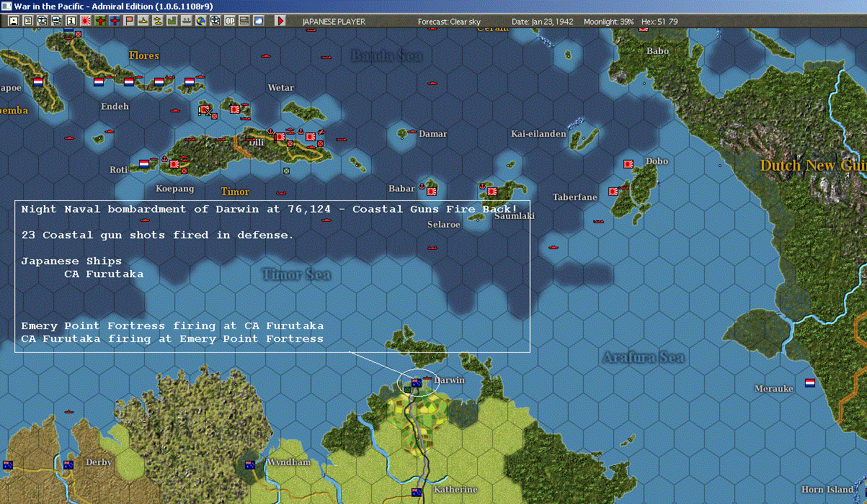
Task: Click 'Emery Point Fortress firing at CA Furutaka'
Action: (x=172, y=326)
